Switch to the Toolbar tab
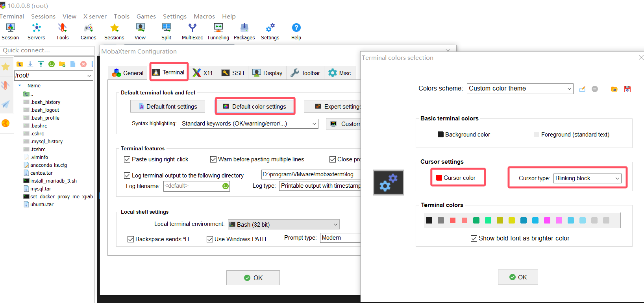 [305, 73]
